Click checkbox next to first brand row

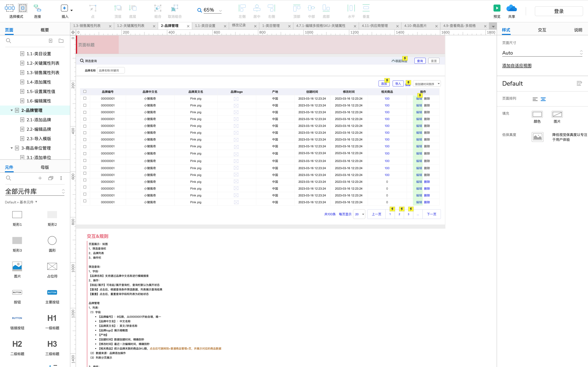click(x=85, y=98)
